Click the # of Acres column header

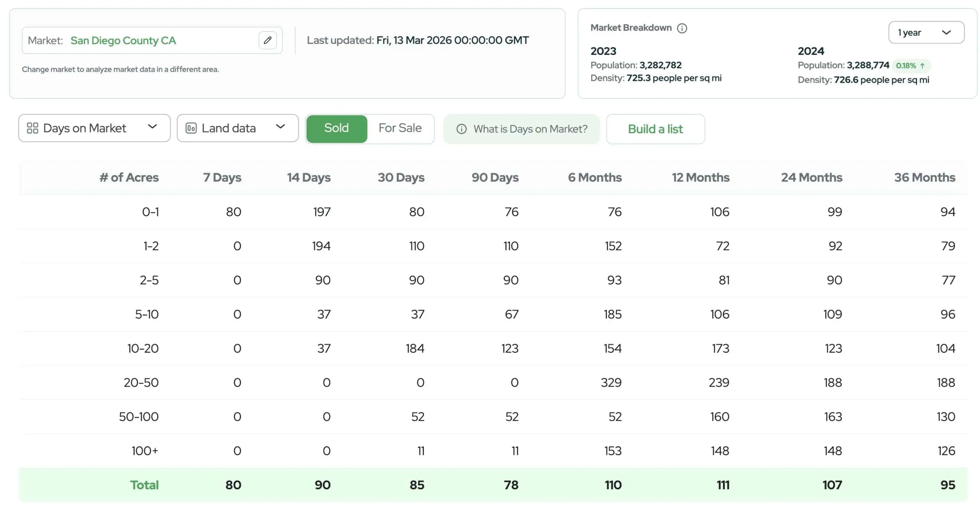129,177
